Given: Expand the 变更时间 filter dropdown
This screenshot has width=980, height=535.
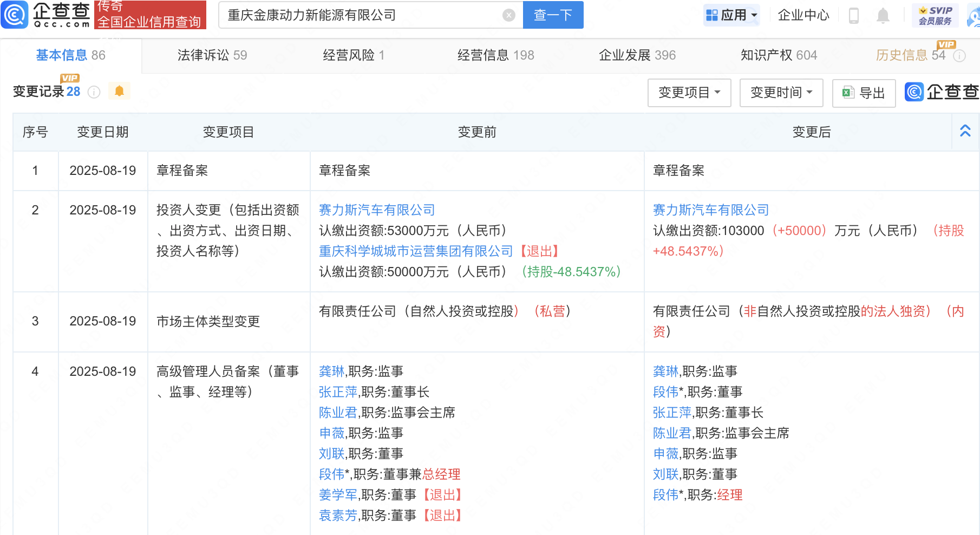Looking at the screenshot, I should pos(781,93).
